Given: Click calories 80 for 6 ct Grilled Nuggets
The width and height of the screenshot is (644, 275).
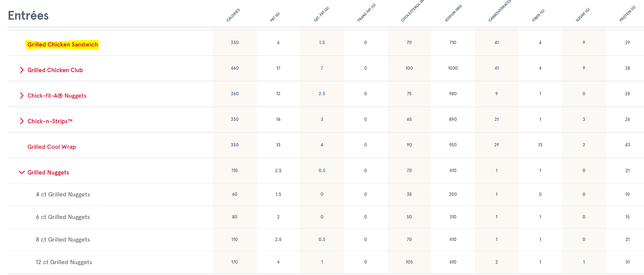Looking at the screenshot, I should (x=234, y=217).
